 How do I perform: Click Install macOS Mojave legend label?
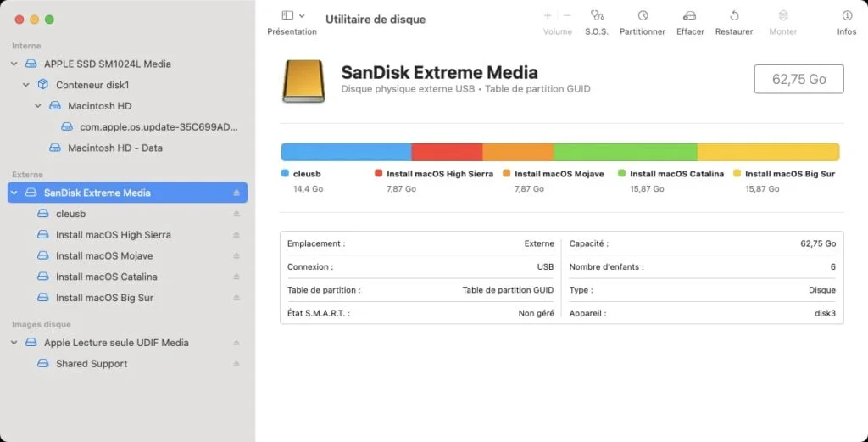(x=559, y=174)
